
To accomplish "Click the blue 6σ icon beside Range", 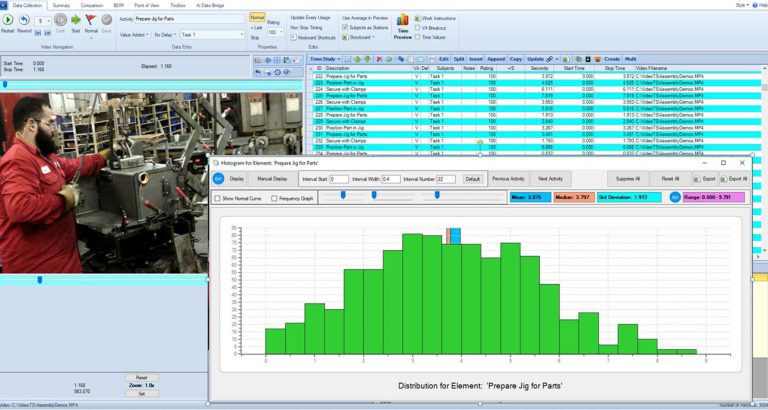I will coord(675,197).
